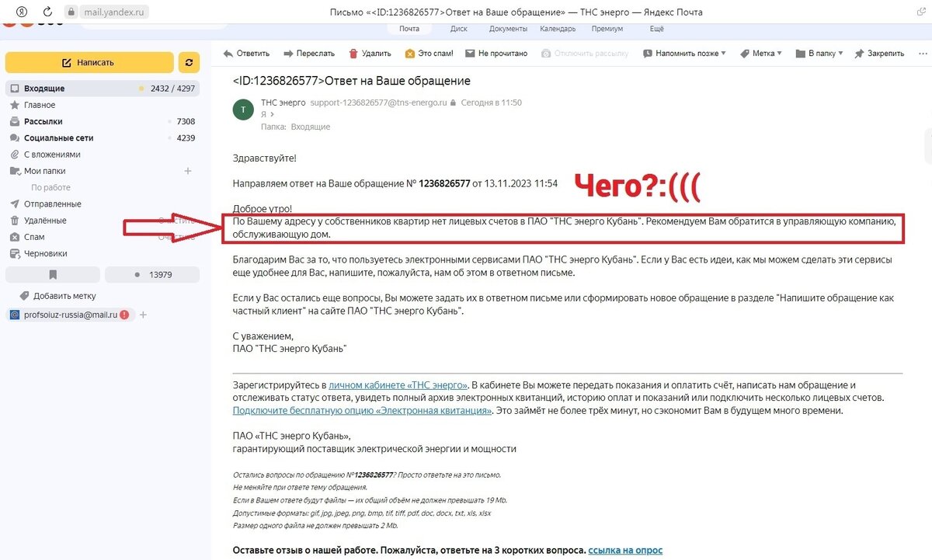Viewport: 932px width, 560px height.
Task: Expand recipient details arrow next to Я
Action: (x=272, y=114)
